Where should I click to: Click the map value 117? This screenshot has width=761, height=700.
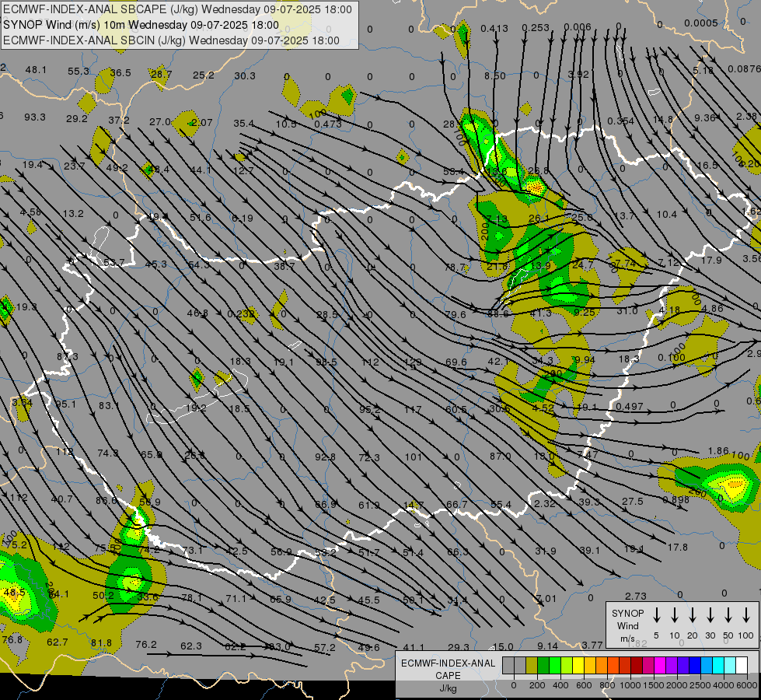click(x=413, y=410)
